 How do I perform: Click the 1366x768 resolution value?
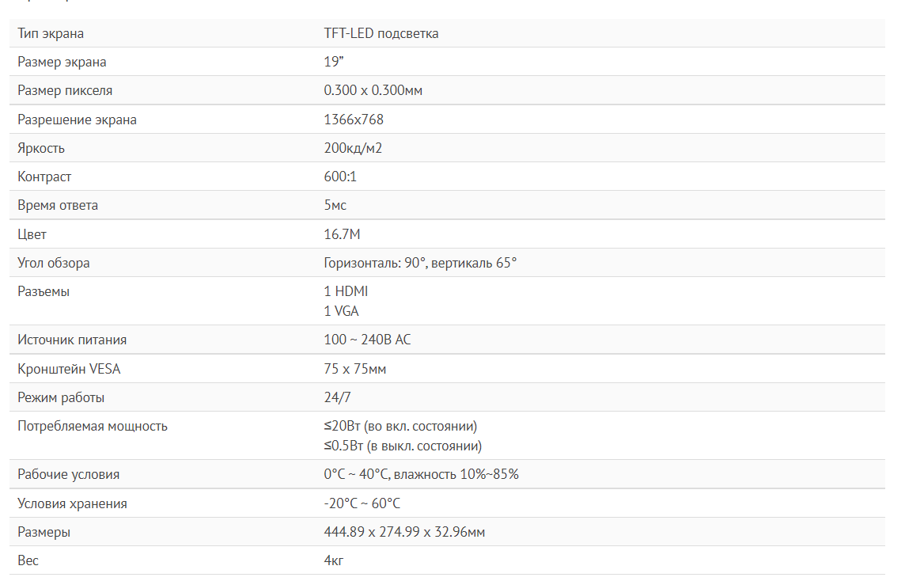tap(354, 120)
